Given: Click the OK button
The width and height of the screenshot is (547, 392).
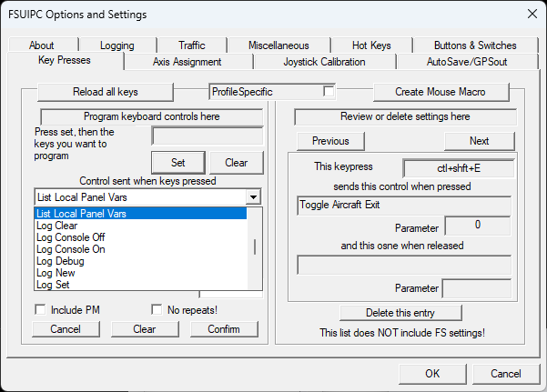Looking at the screenshot, I should coord(432,374).
